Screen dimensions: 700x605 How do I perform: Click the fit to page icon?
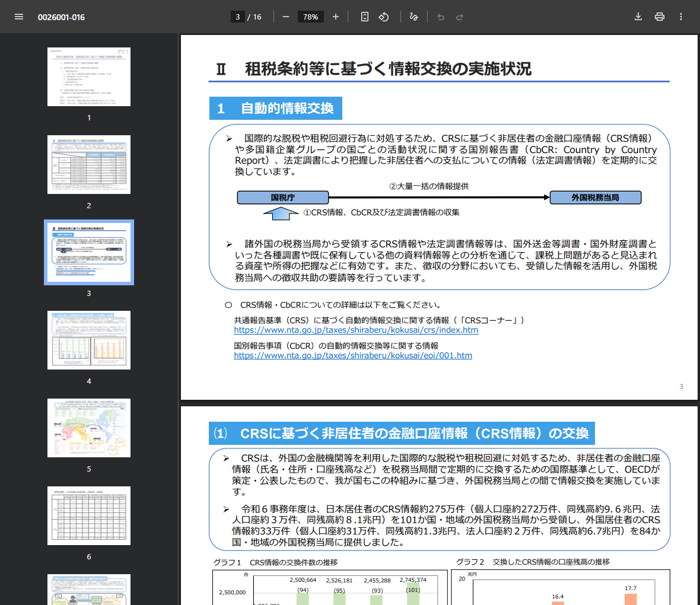point(365,17)
